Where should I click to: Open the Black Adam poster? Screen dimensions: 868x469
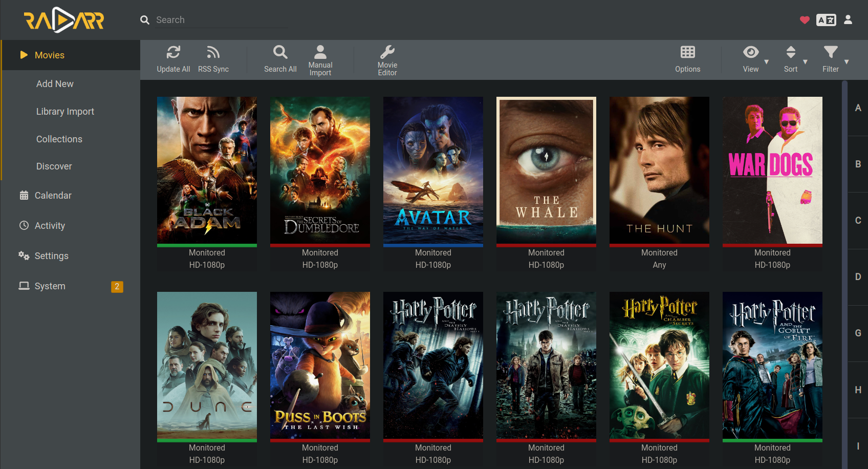[x=207, y=170]
